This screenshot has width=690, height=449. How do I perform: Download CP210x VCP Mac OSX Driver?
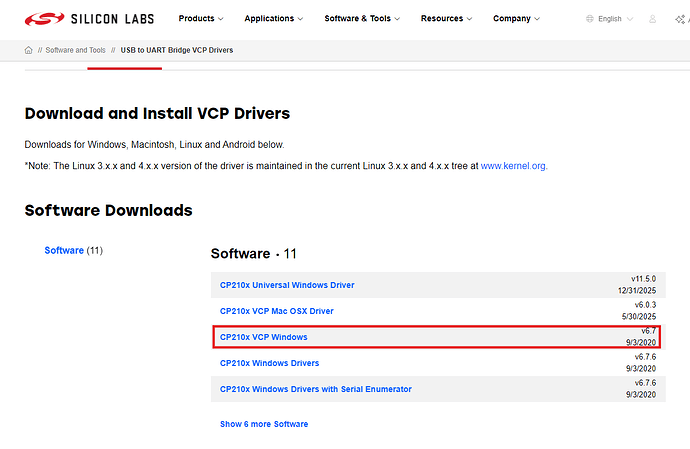[277, 311]
